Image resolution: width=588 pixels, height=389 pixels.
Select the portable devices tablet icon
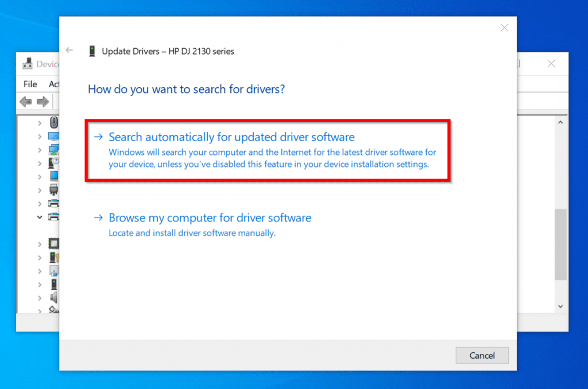coord(54,176)
